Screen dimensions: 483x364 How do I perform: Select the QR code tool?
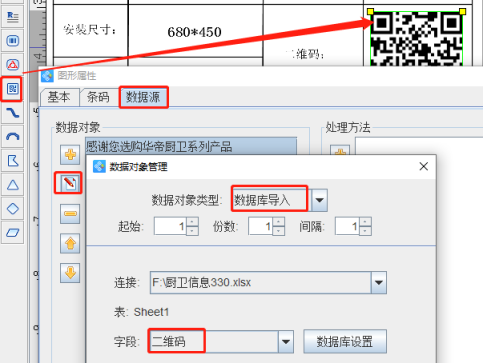click(12, 89)
